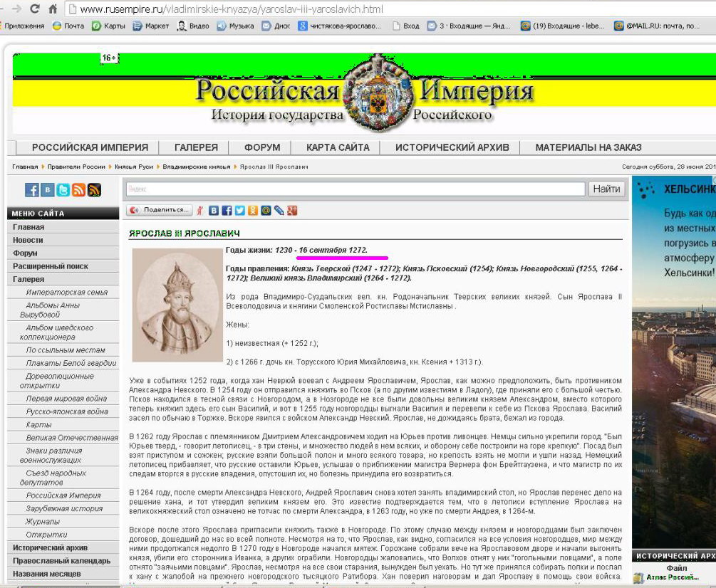Click the Поделиться share button
716x588 pixels.
tap(160, 211)
